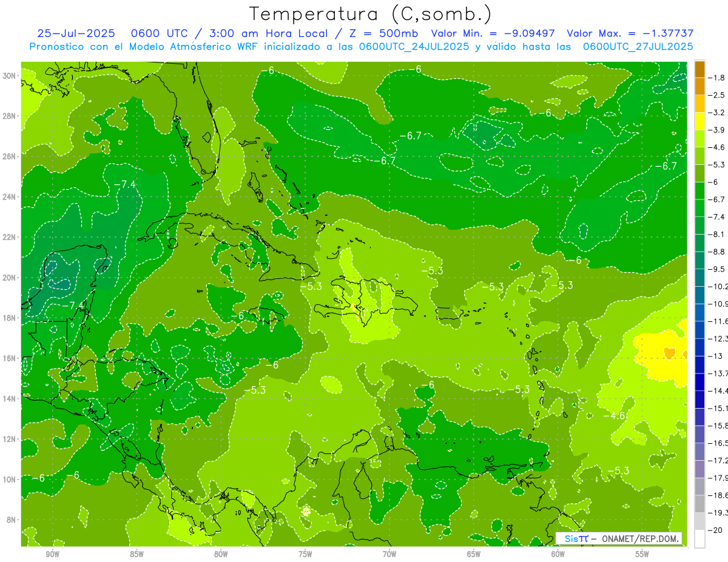Click the longitude label '75W'
The width and height of the screenshot is (728, 562).
click(305, 554)
